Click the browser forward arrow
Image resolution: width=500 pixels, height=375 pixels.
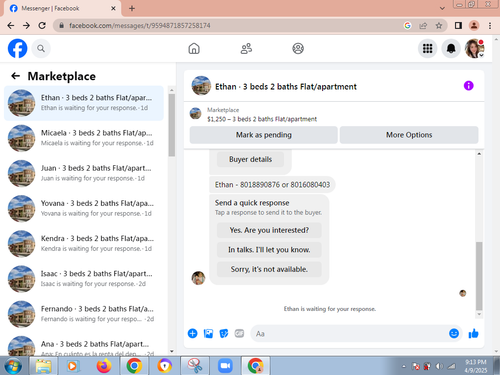click(26, 25)
